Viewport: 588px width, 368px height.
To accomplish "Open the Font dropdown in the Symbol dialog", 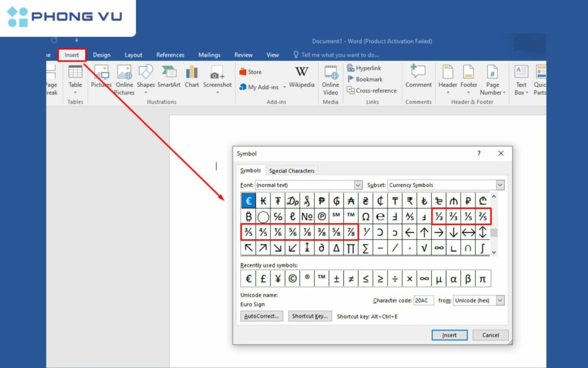I will point(358,185).
